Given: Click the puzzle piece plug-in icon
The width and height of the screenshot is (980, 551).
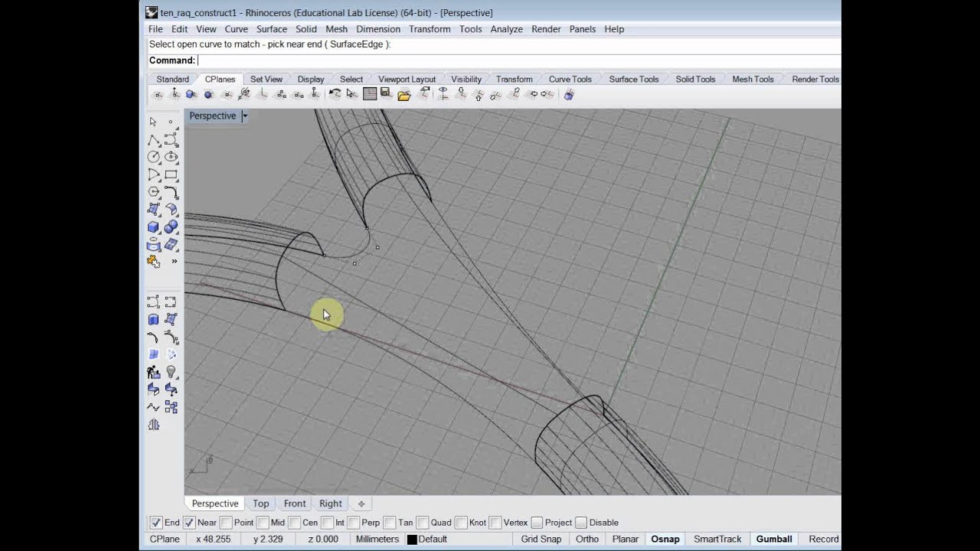Looking at the screenshot, I should (153, 262).
